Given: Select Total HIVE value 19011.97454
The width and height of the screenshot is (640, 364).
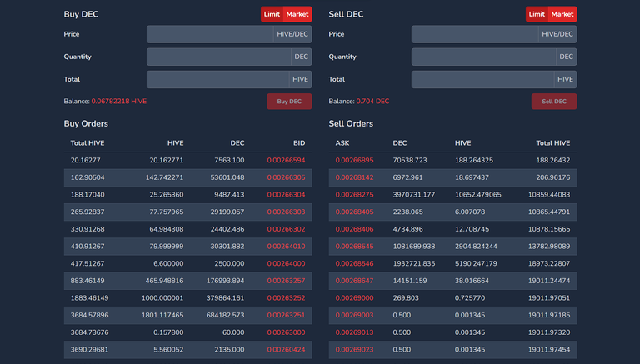Looking at the screenshot, I should 549,349.
